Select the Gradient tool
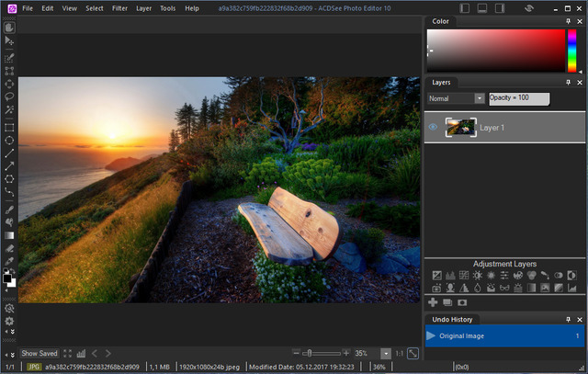This screenshot has width=588, height=374. (x=9, y=235)
